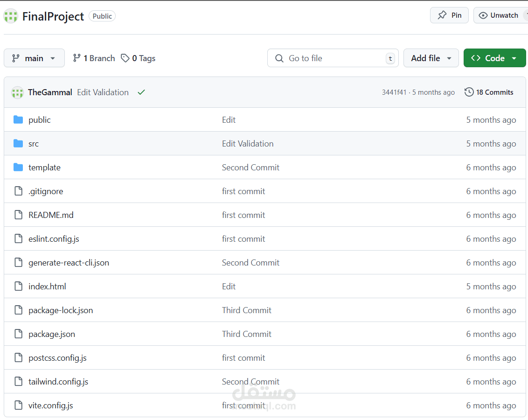Image resolution: width=528 pixels, height=420 pixels.
Task: Click the commit history clock icon
Action: [x=469, y=92]
